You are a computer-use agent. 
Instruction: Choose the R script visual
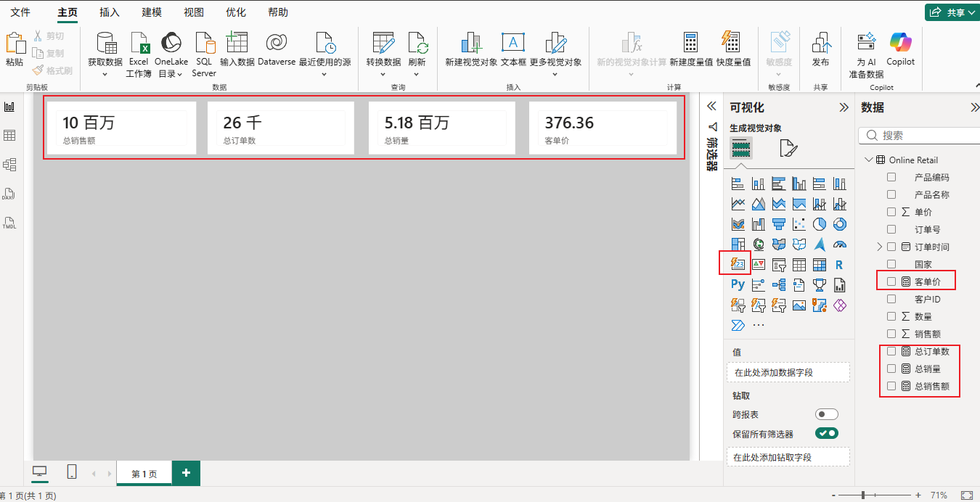point(840,264)
